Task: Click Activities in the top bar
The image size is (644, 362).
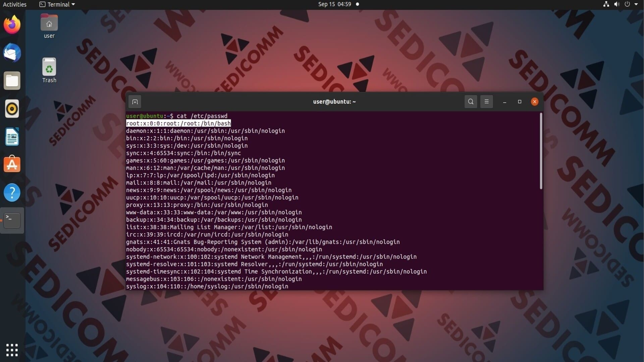Action: coord(15,4)
